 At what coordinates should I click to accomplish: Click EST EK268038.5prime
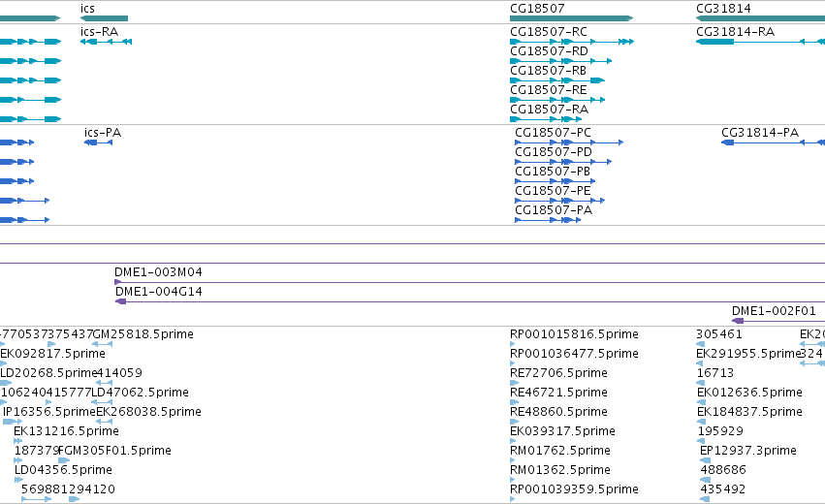coord(149,412)
